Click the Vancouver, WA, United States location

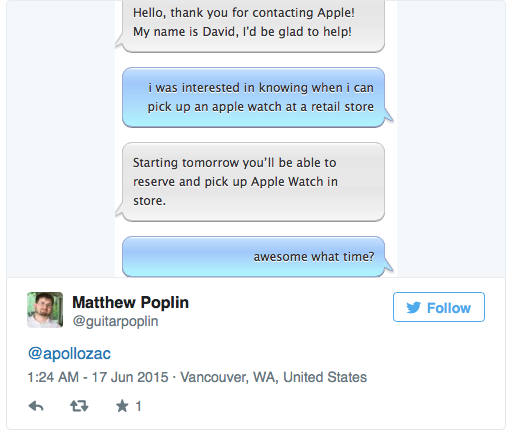[x=273, y=377]
